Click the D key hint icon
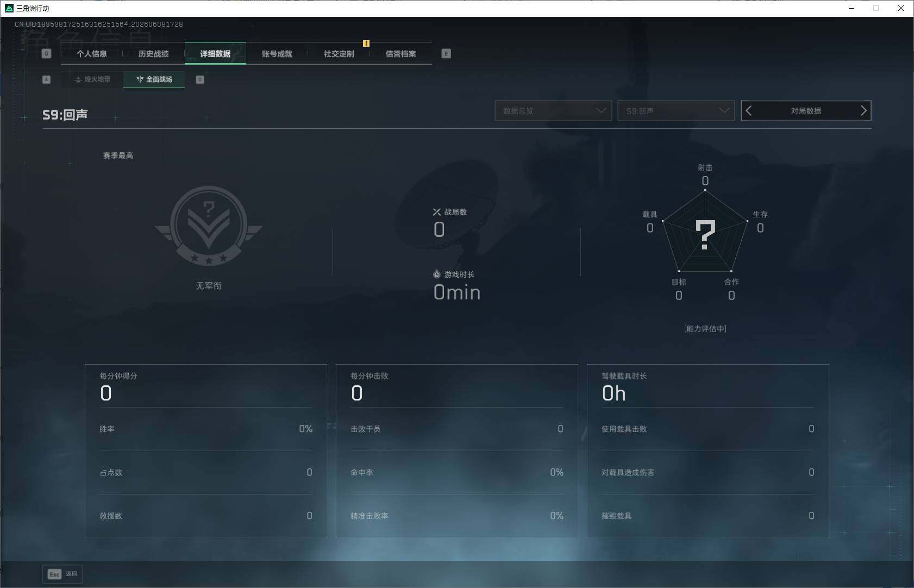Viewport: 914px width, 588px height. (200, 79)
